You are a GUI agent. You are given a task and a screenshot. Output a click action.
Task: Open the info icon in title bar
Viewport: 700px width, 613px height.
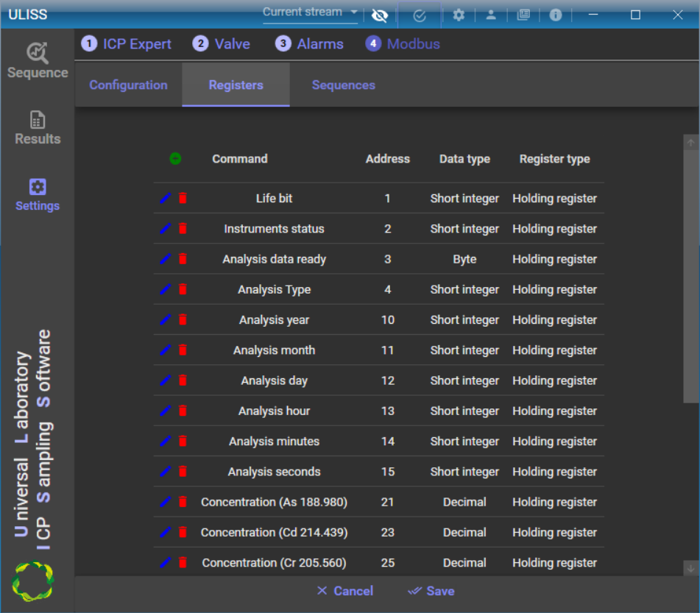(x=556, y=15)
